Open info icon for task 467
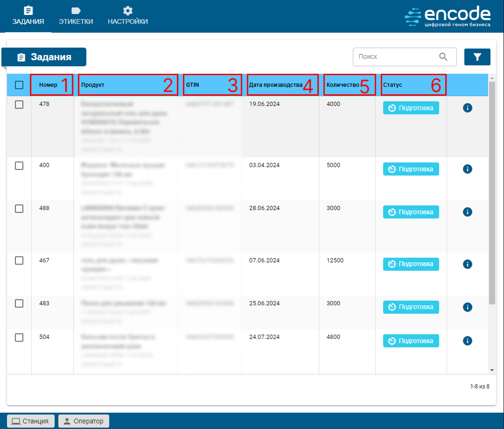Viewport: 504px width, 429px height. [468, 264]
